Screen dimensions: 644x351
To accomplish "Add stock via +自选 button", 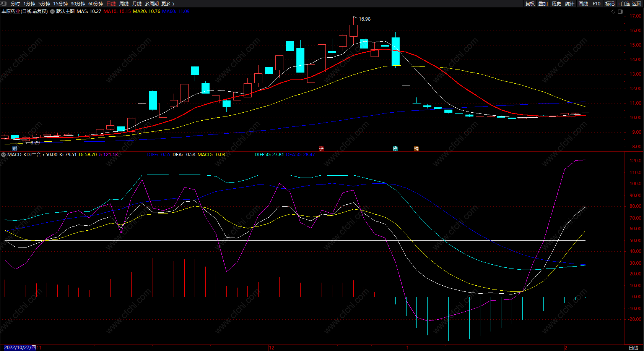I will 623,3.
